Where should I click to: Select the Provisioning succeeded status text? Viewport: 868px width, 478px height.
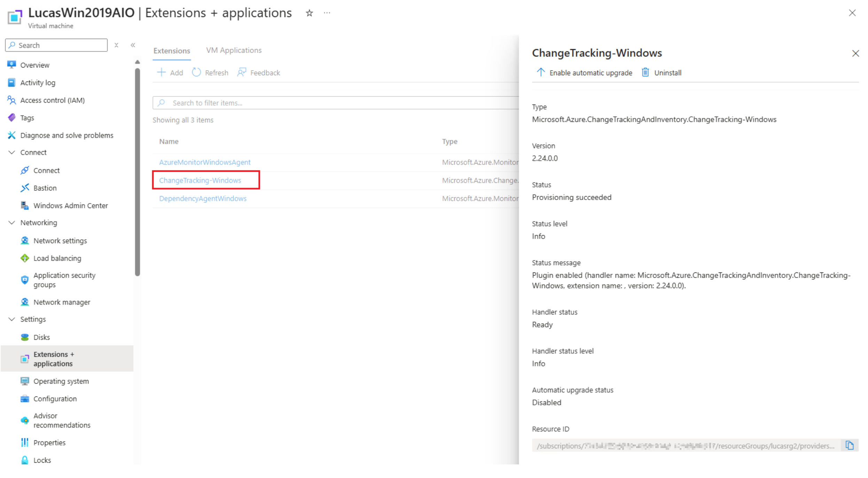571,197
